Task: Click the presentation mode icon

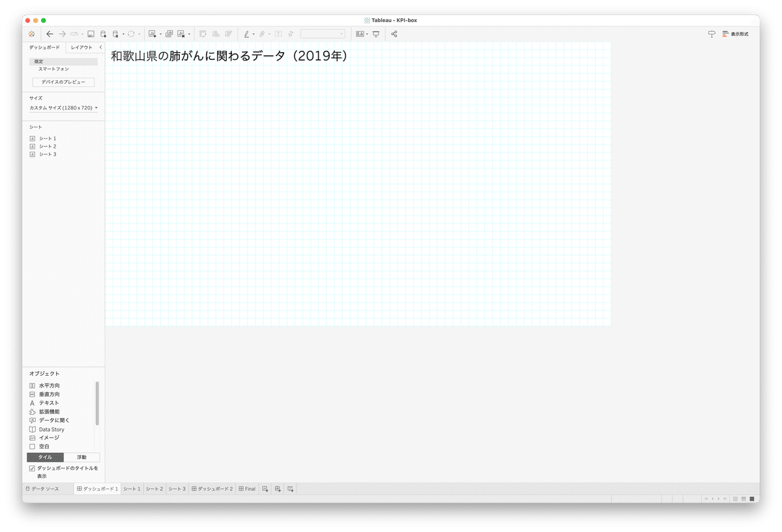Action: tap(376, 34)
